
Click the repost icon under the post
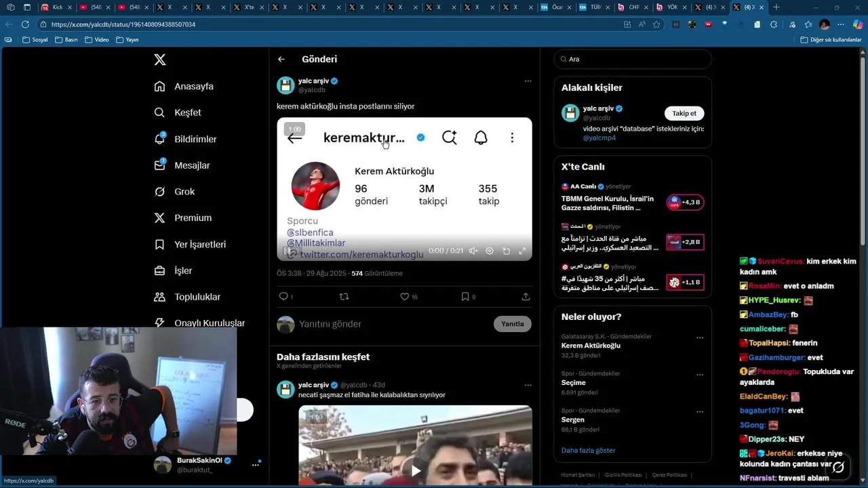pyautogui.click(x=344, y=297)
